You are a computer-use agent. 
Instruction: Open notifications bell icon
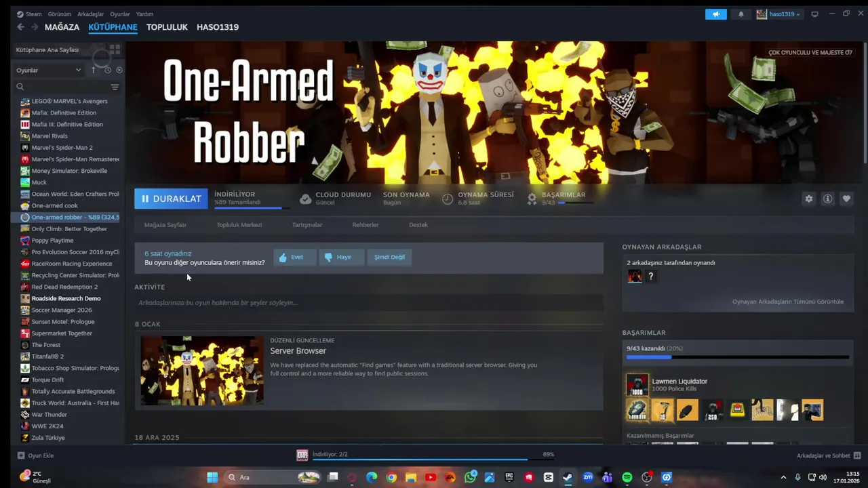[741, 14]
